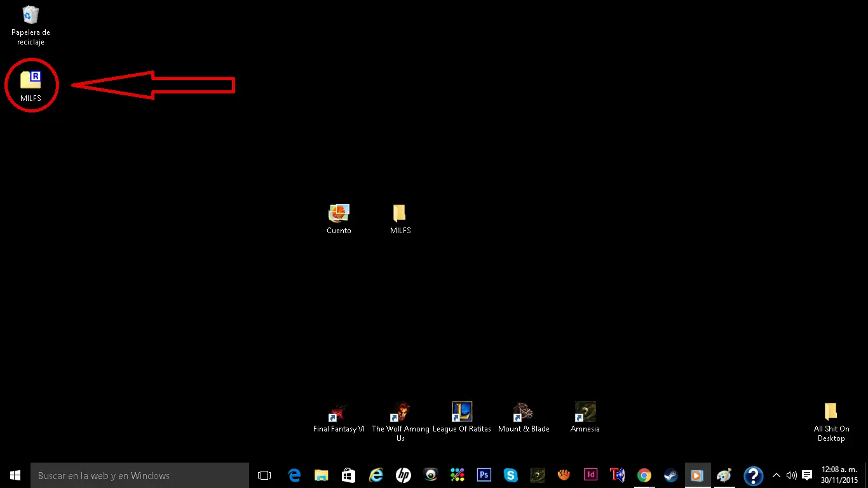Open Task View from the taskbar
Viewport: 868px width, 488px height.
click(x=264, y=475)
